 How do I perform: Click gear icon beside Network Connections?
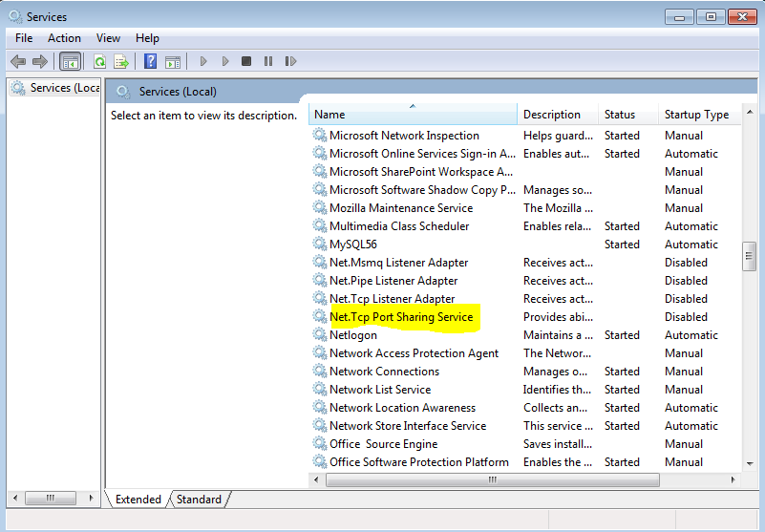[x=320, y=371]
